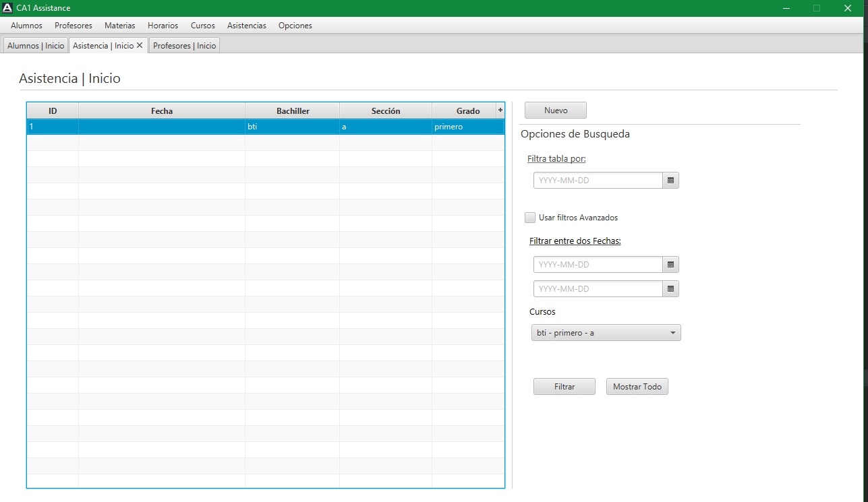The image size is (868, 502).
Task: Click the table column menu plus icon
Action: click(500, 110)
